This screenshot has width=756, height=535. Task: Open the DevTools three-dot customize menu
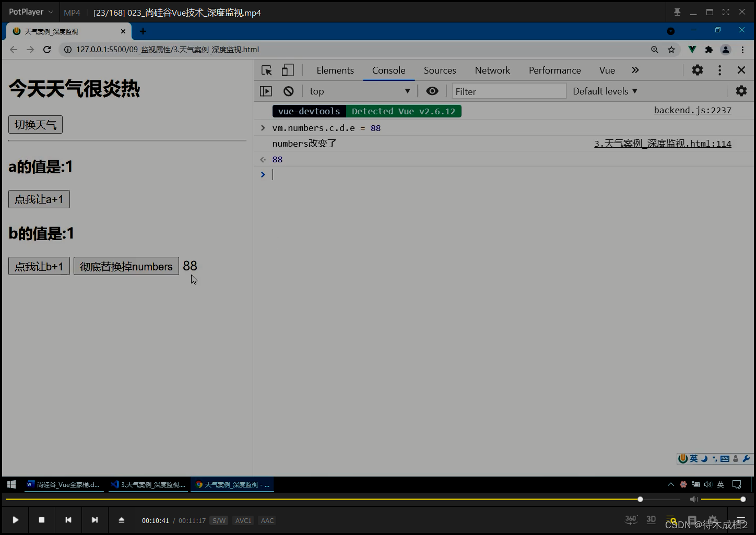(x=720, y=70)
